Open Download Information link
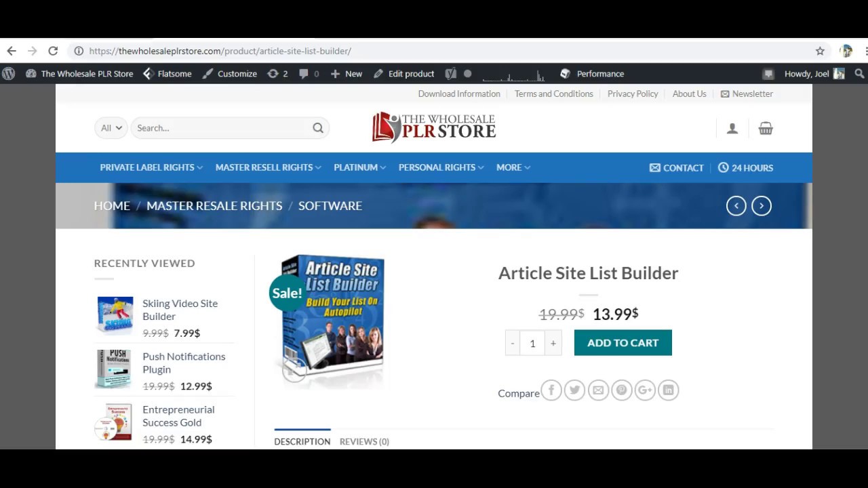 click(459, 94)
